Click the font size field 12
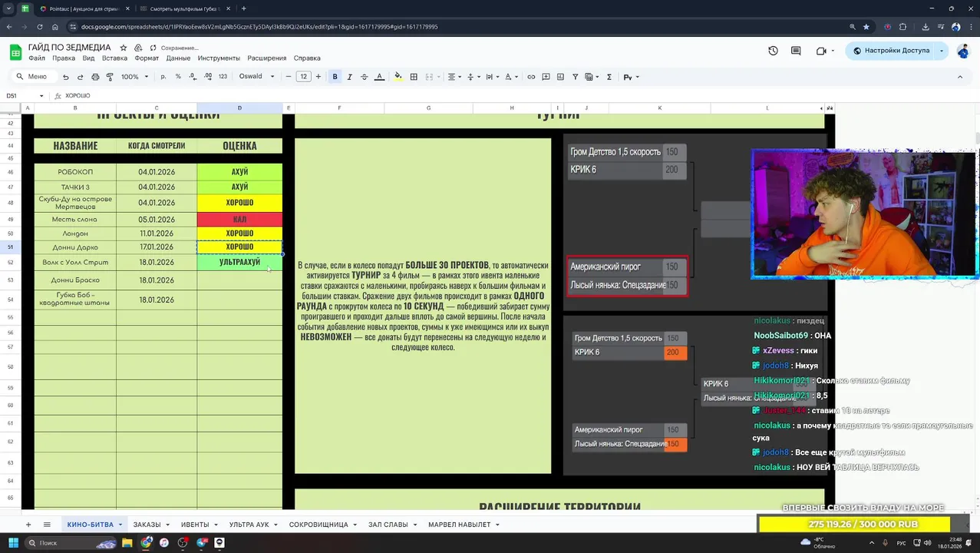The image size is (980, 553). [x=304, y=77]
